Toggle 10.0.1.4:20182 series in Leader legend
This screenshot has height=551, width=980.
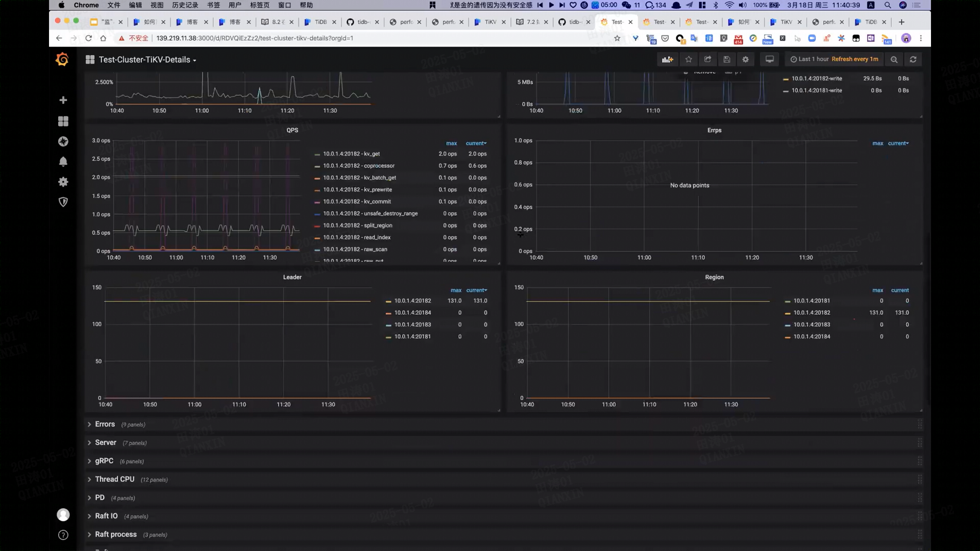[412, 300]
